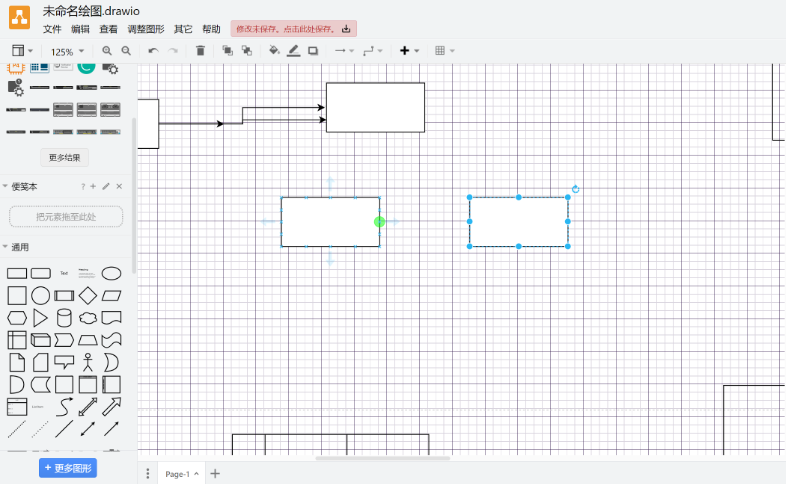Select the cylinder shape
This screenshot has height=484, width=786.
tap(64, 318)
